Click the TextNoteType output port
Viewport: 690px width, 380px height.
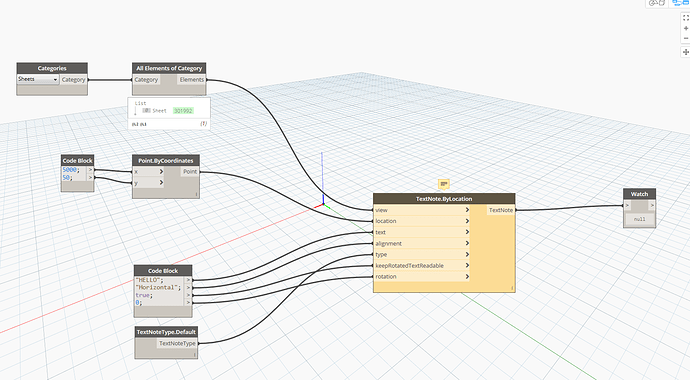point(177,343)
